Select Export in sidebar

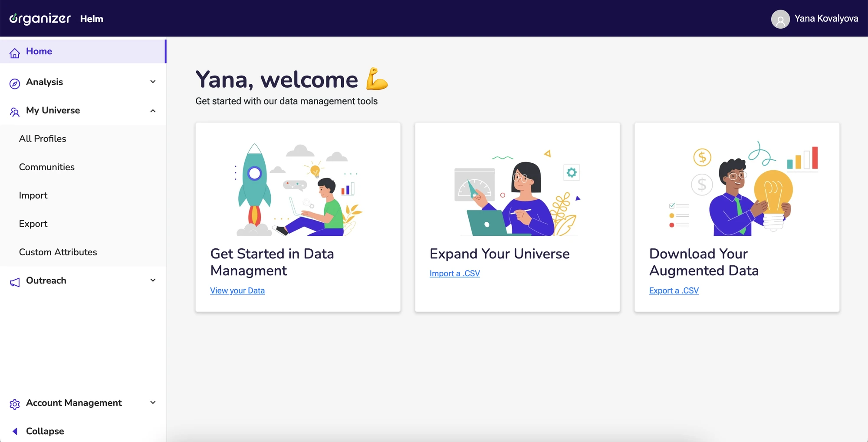tap(33, 224)
